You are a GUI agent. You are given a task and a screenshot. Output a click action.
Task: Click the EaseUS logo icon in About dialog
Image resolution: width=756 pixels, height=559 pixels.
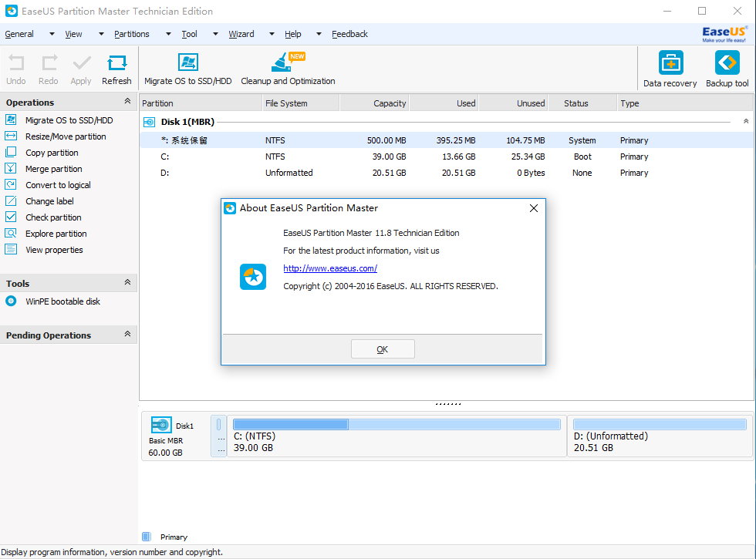pyautogui.click(x=253, y=277)
